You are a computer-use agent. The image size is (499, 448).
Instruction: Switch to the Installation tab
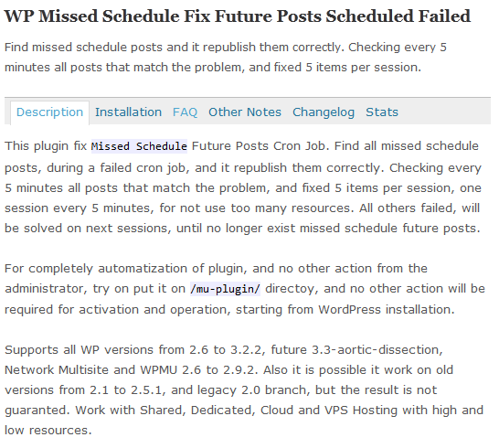click(128, 112)
